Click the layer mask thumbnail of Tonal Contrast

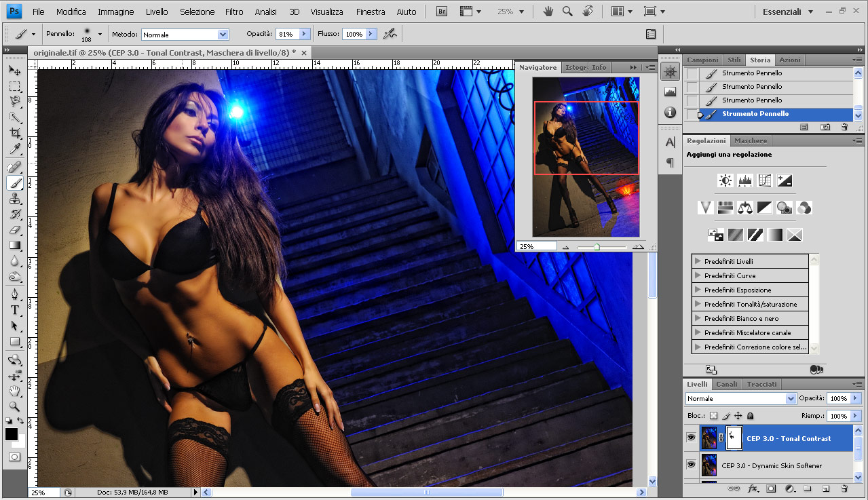(x=734, y=438)
